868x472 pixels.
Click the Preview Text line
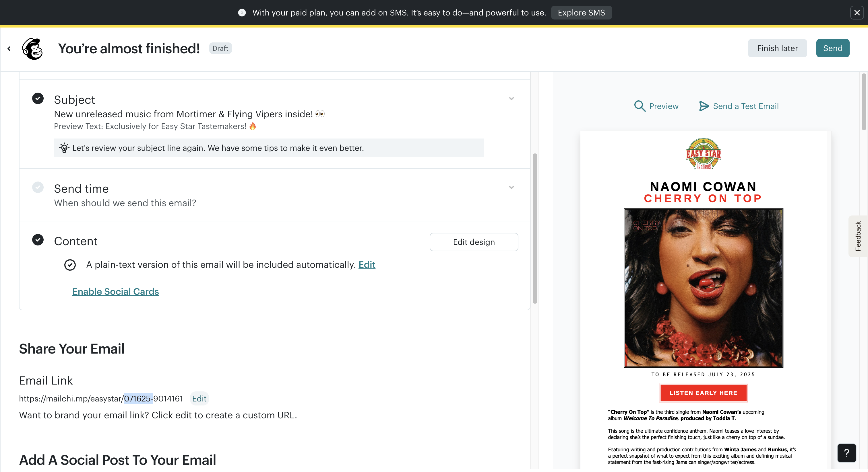pos(155,126)
